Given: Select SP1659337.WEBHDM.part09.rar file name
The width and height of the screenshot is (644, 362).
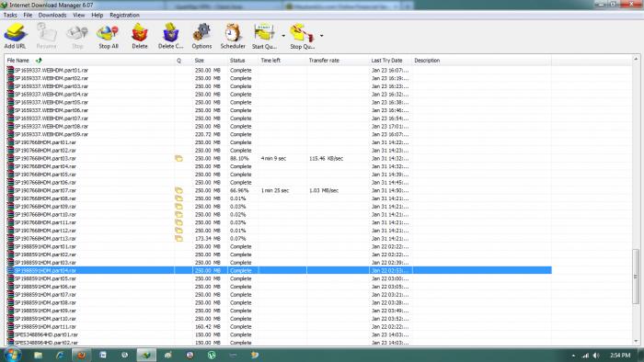Looking at the screenshot, I should [52, 134].
